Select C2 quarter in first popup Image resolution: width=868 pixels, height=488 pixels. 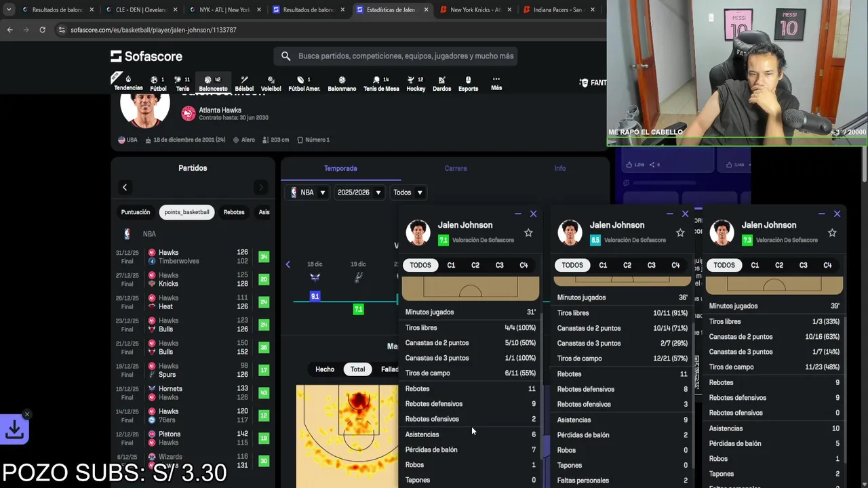pyautogui.click(x=475, y=265)
